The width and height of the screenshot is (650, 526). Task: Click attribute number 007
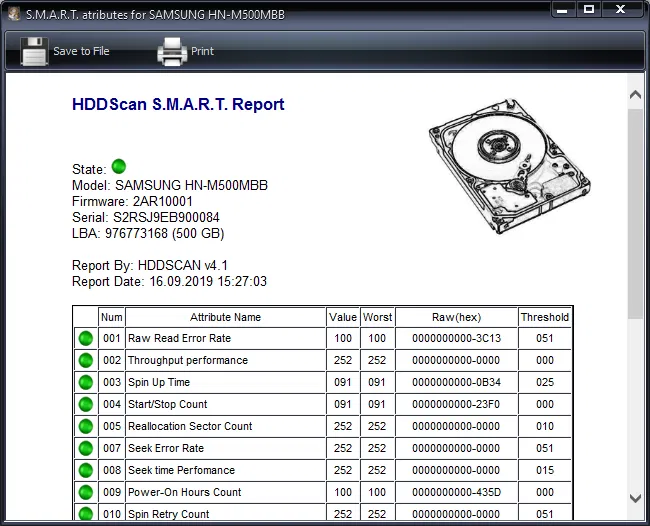click(112, 448)
